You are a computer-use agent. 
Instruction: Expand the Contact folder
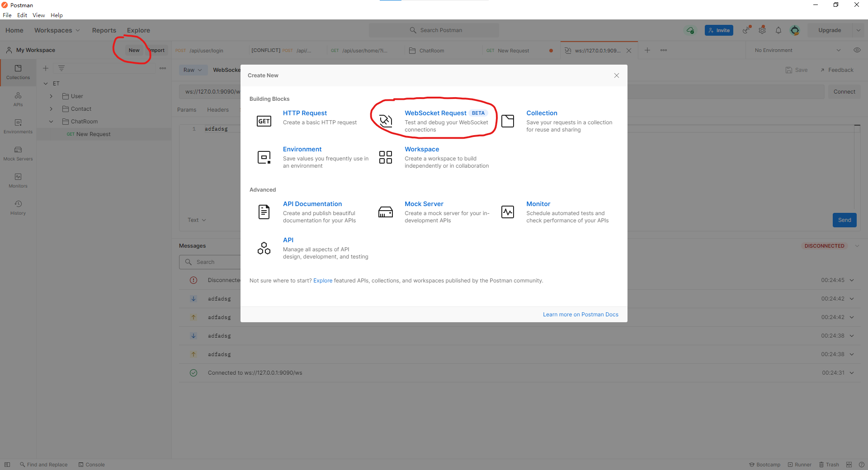click(x=51, y=109)
